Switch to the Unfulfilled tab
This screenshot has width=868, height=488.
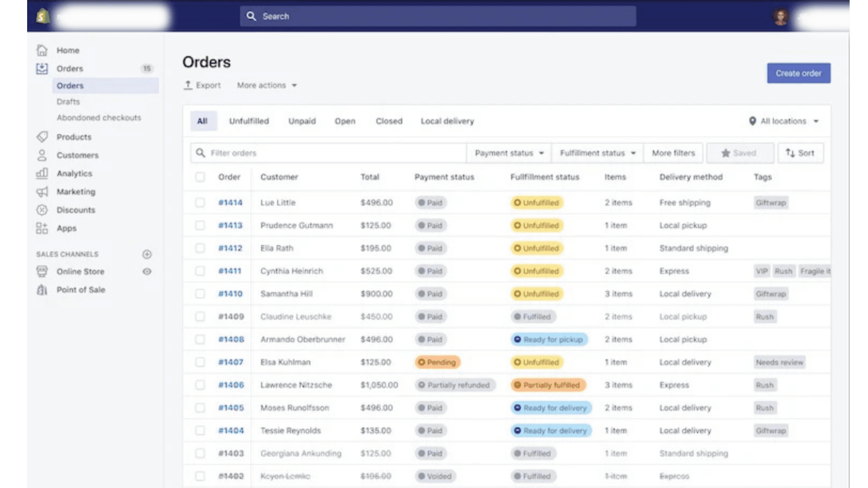tap(249, 121)
